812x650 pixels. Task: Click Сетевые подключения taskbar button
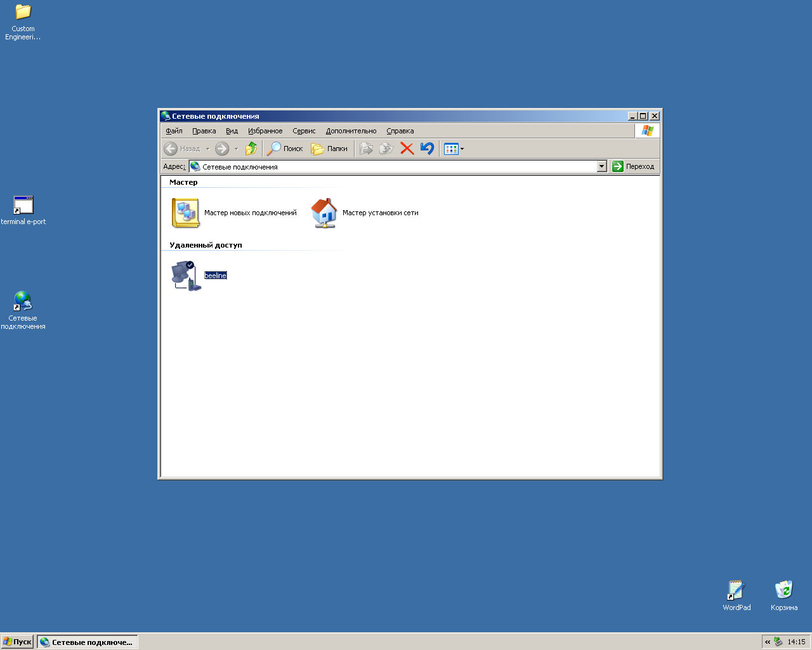[88, 642]
